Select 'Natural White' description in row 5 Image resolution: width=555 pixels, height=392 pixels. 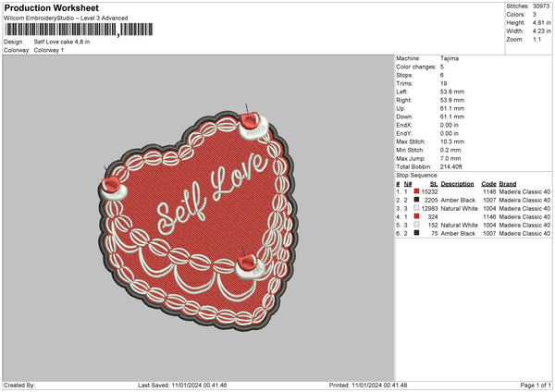click(x=460, y=225)
